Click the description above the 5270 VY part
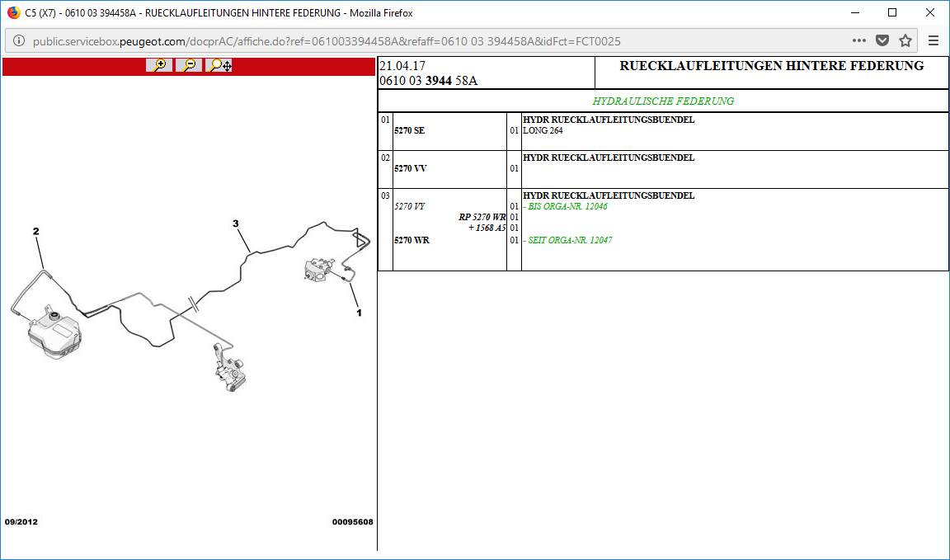 [609, 195]
